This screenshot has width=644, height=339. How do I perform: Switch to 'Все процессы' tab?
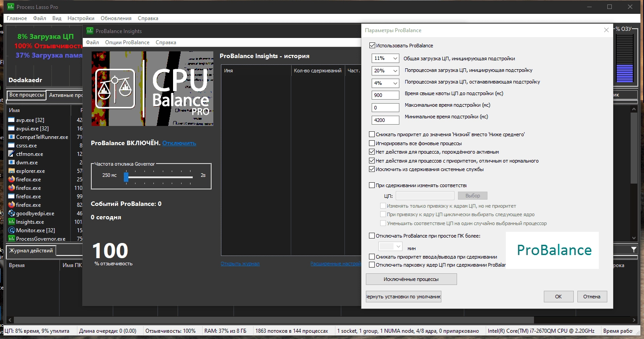tap(26, 95)
